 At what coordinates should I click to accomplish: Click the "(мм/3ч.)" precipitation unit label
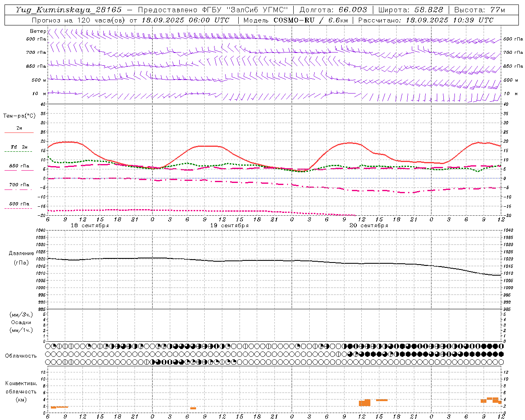point(21,315)
